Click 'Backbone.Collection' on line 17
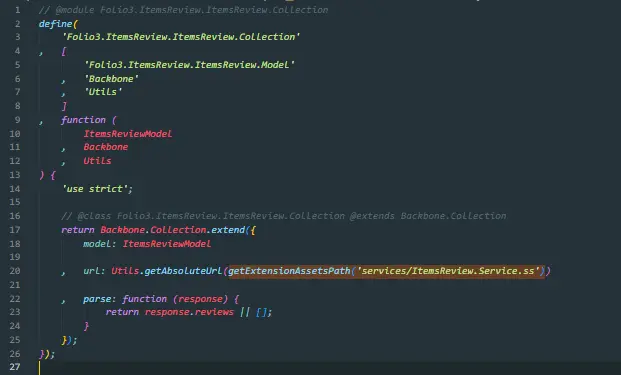The width and height of the screenshot is (621, 375). 153,230
